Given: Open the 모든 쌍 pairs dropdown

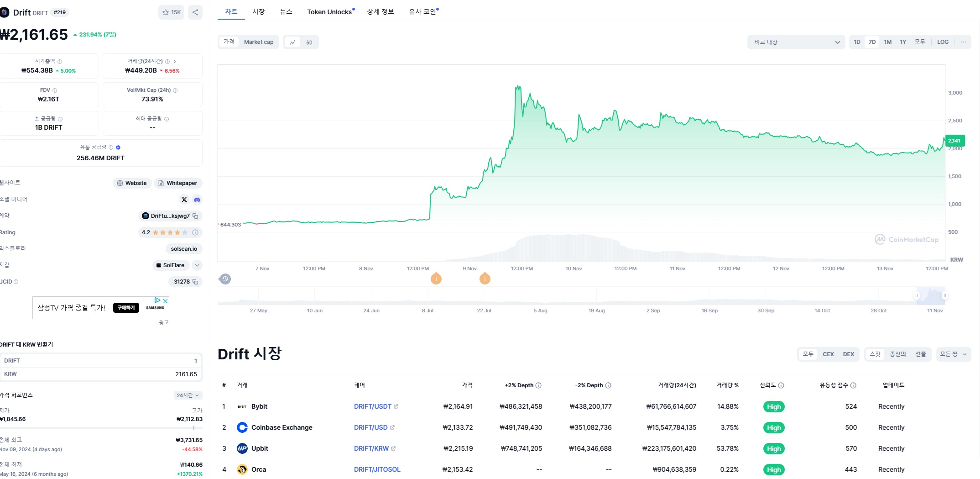Looking at the screenshot, I should pos(954,354).
